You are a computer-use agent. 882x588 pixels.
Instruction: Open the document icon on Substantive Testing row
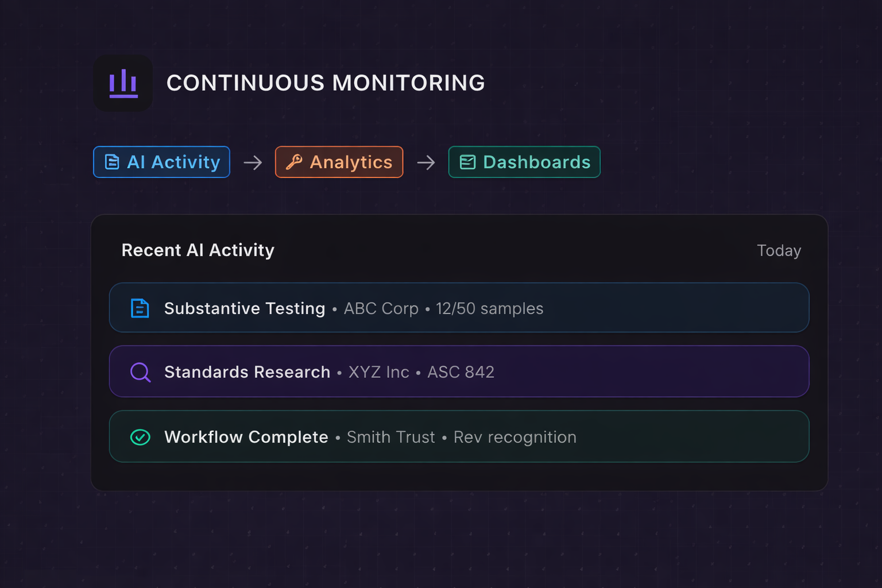[140, 308]
